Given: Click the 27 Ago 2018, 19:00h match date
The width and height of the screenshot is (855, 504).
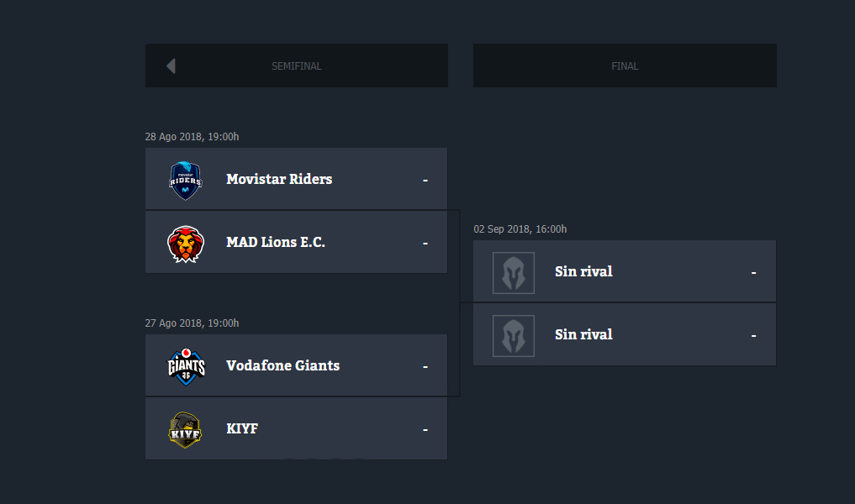Looking at the screenshot, I should (x=193, y=323).
